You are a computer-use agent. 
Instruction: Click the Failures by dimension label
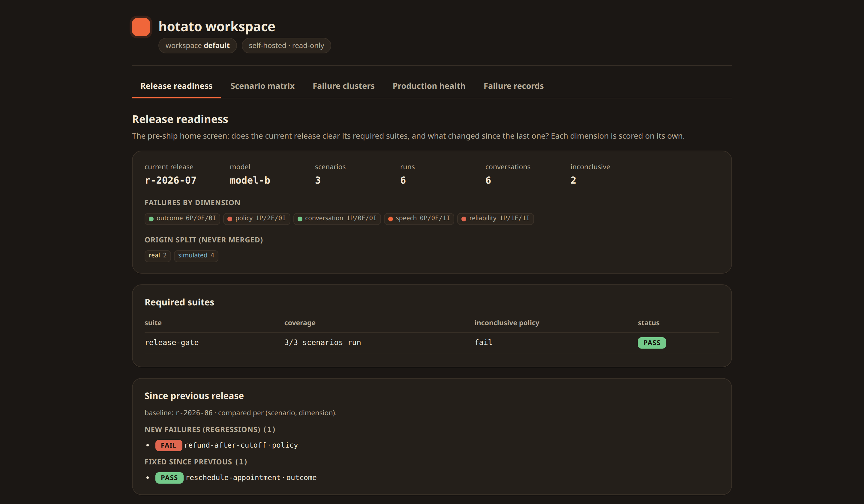192,203
